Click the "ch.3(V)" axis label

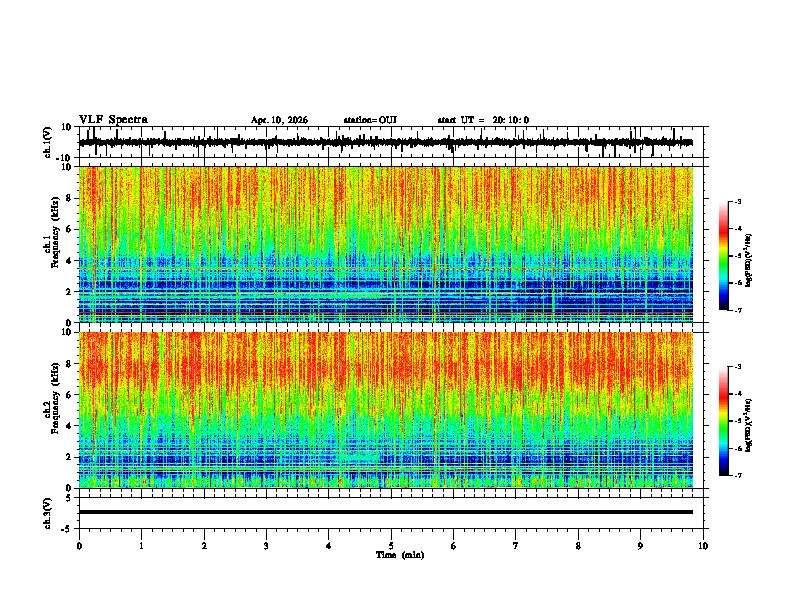[48, 513]
